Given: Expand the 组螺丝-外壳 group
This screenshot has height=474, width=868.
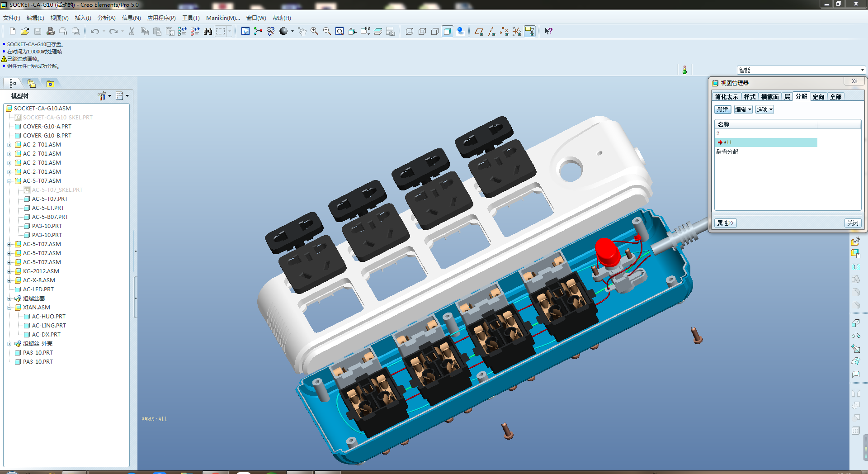Looking at the screenshot, I should coord(9,344).
